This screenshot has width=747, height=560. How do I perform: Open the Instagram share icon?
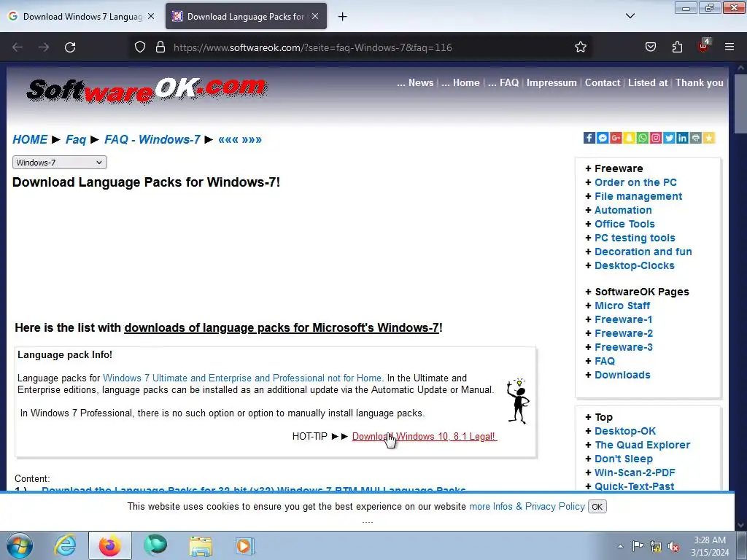[x=656, y=138]
